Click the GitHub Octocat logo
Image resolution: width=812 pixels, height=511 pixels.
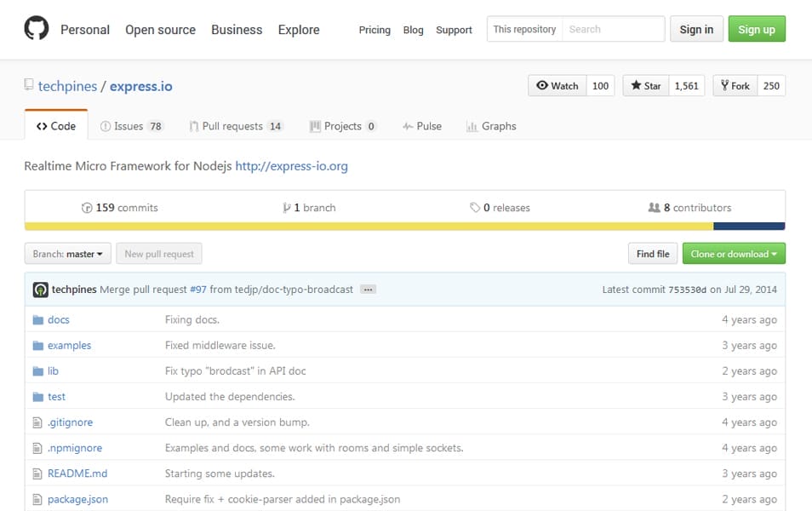click(x=37, y=29)
